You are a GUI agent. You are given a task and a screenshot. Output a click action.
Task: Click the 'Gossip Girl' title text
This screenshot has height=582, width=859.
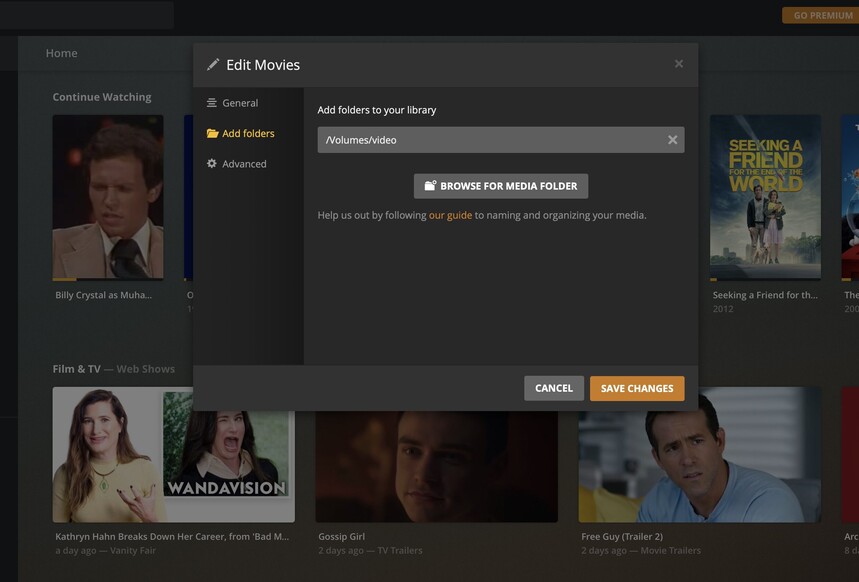pos(341,537)
